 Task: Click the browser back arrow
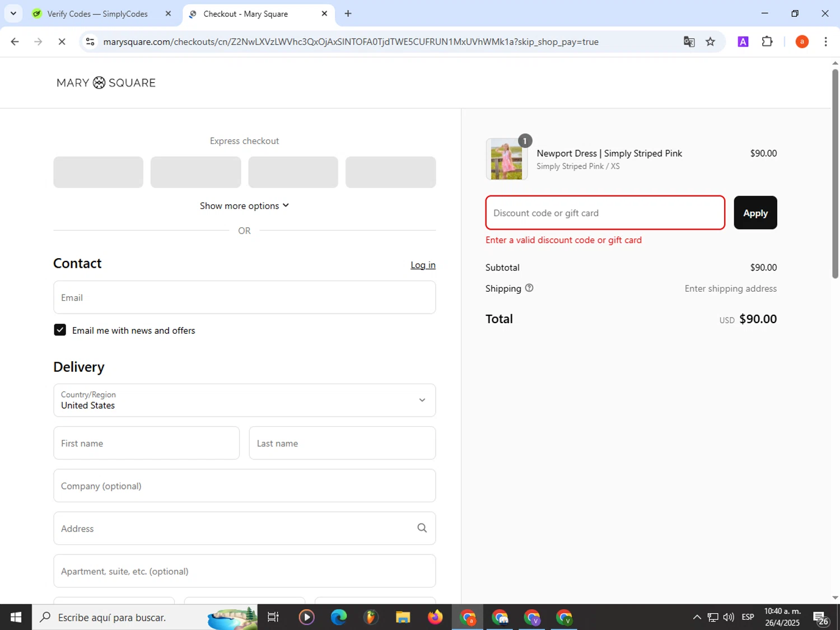[x=15, y=41]
